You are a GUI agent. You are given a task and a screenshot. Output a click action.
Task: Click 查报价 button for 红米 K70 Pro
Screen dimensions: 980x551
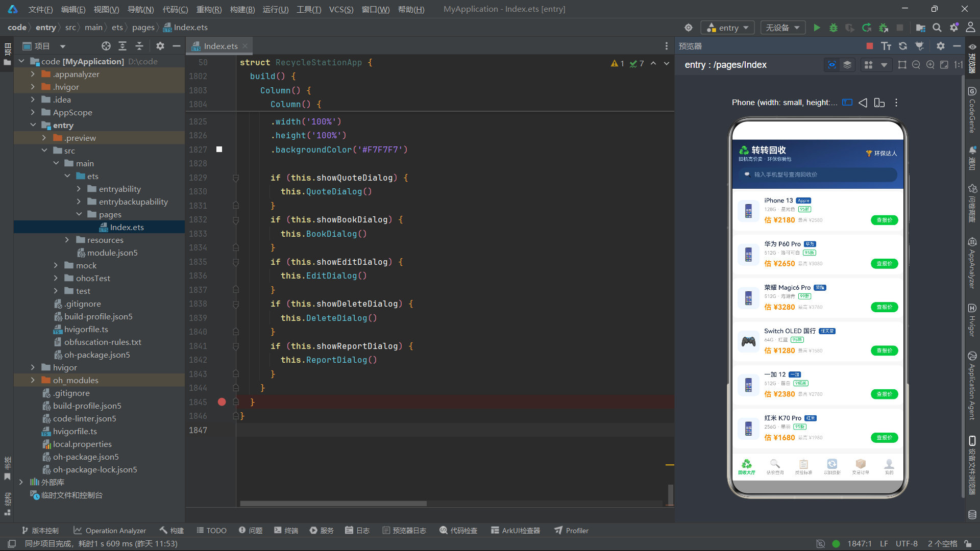[884, 438]
